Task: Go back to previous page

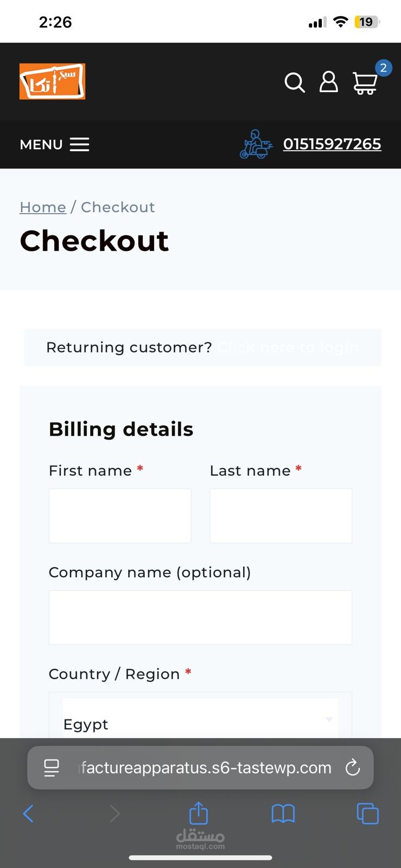Action: pos(29,813)
